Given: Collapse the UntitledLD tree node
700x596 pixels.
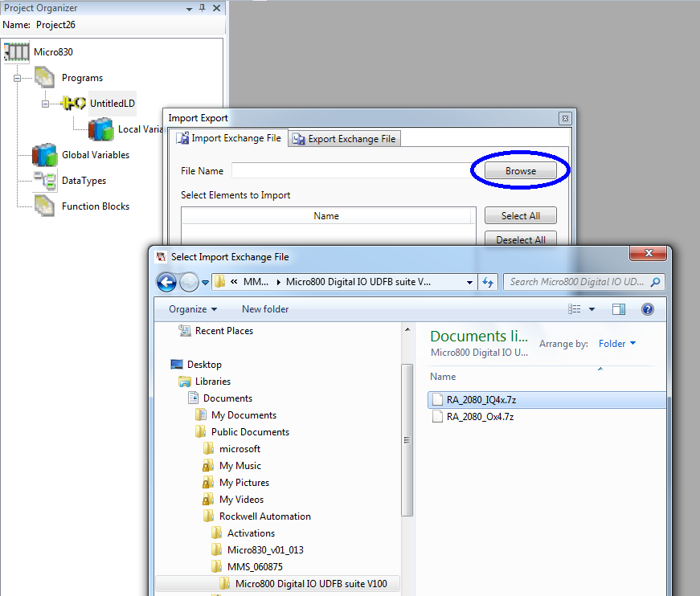Looking at the screenshot, I should pos(46,104).
